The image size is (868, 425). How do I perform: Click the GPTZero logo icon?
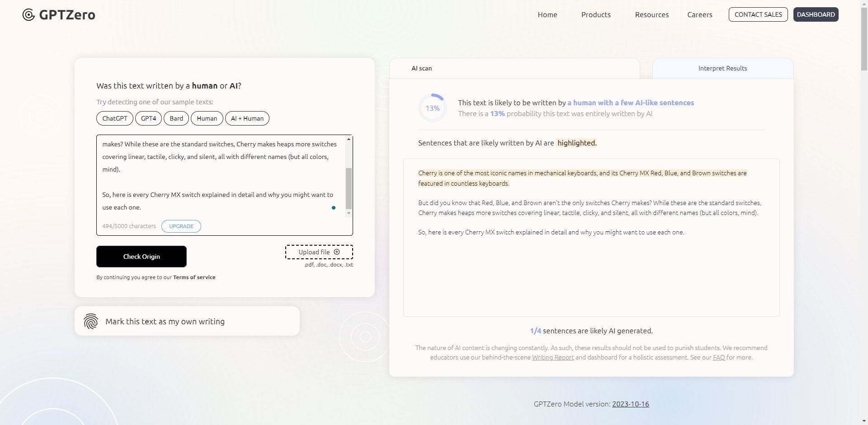click(28, 14)
